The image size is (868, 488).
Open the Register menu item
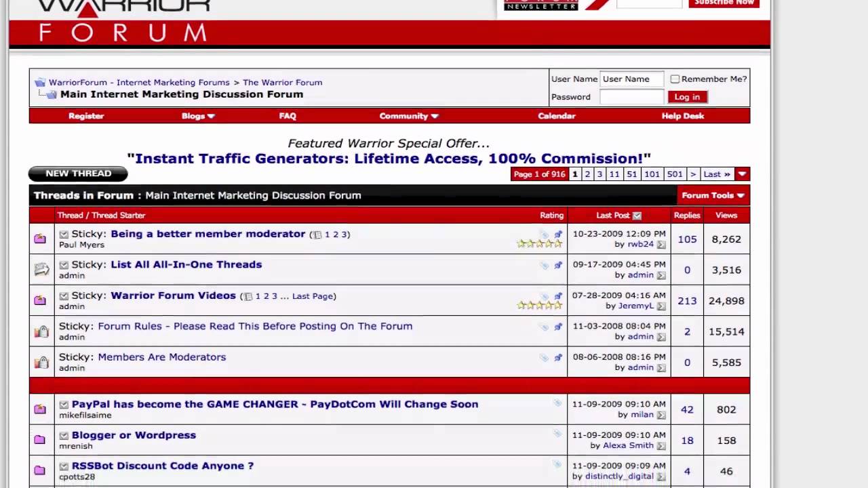[x=86, y=116]
